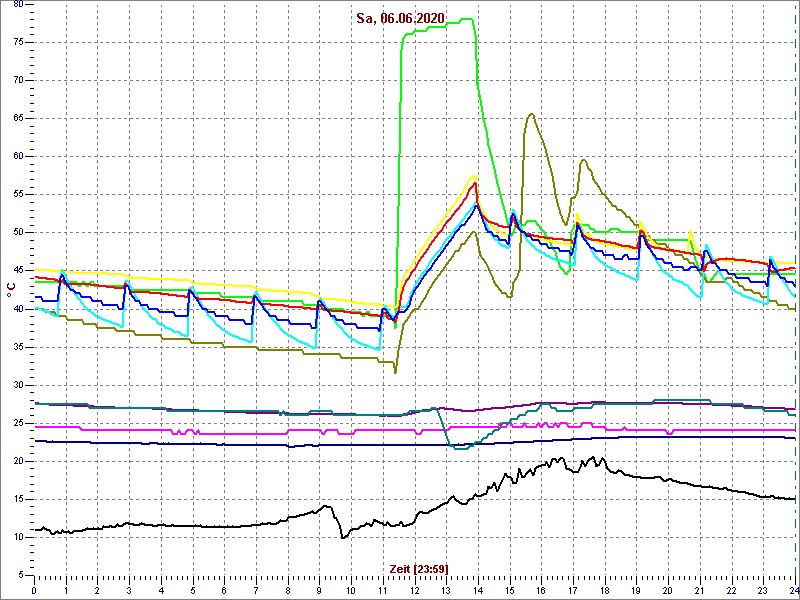Click the hour 14 label on time axis
The width and height of the screenshot is (800, 600).
pyautogui.click(x=478, y=591)
